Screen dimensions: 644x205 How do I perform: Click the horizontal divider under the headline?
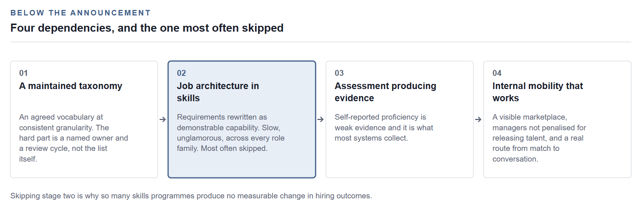coord(321,42)
